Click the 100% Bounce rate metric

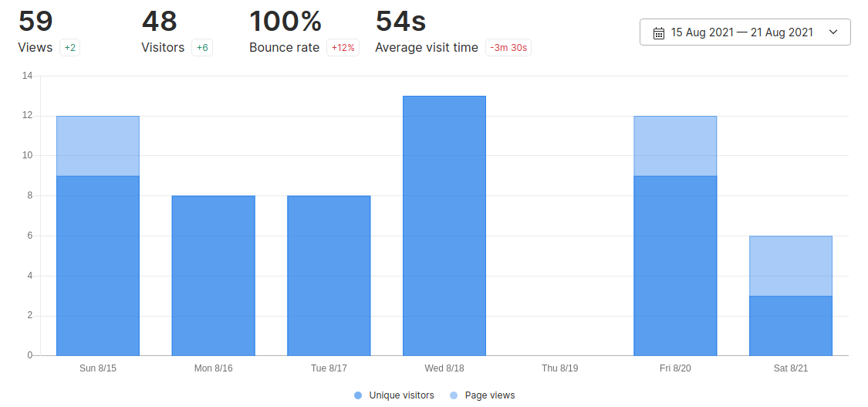(284, 22)
